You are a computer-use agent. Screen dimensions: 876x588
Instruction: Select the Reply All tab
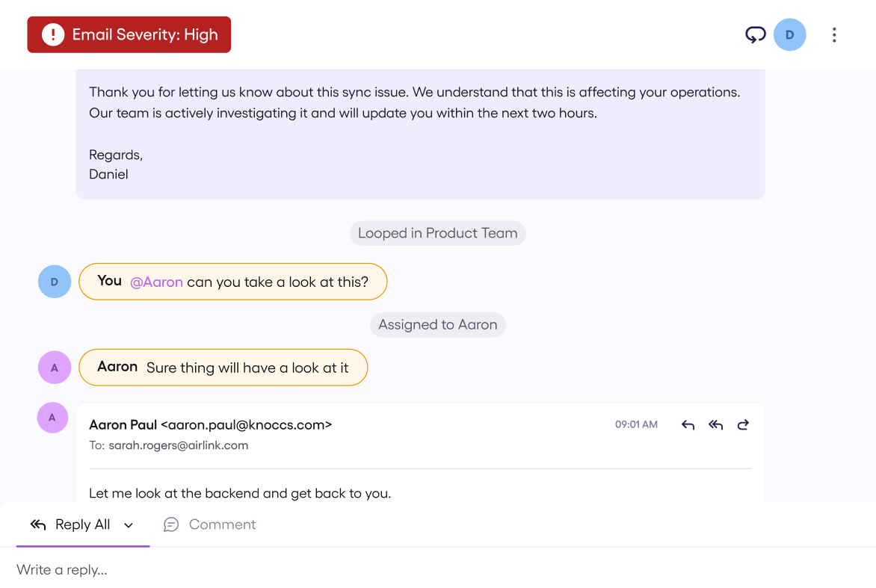[83, 524]
